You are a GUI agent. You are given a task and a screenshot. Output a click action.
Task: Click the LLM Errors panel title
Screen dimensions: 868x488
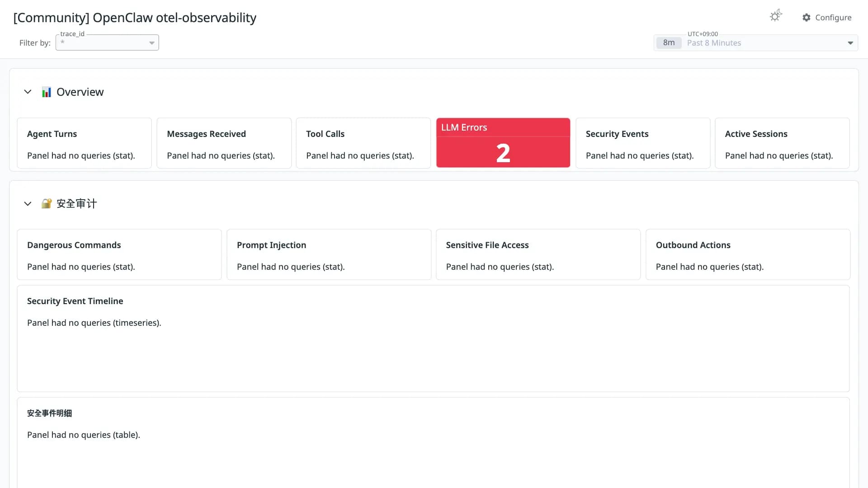click(x=464, y=127)
